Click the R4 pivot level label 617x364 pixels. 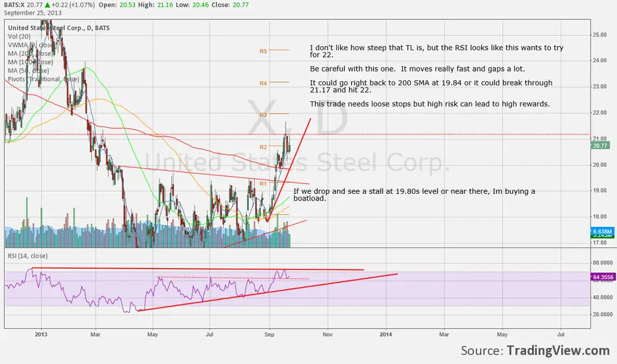pyautogui.click(x=263, y=83)
